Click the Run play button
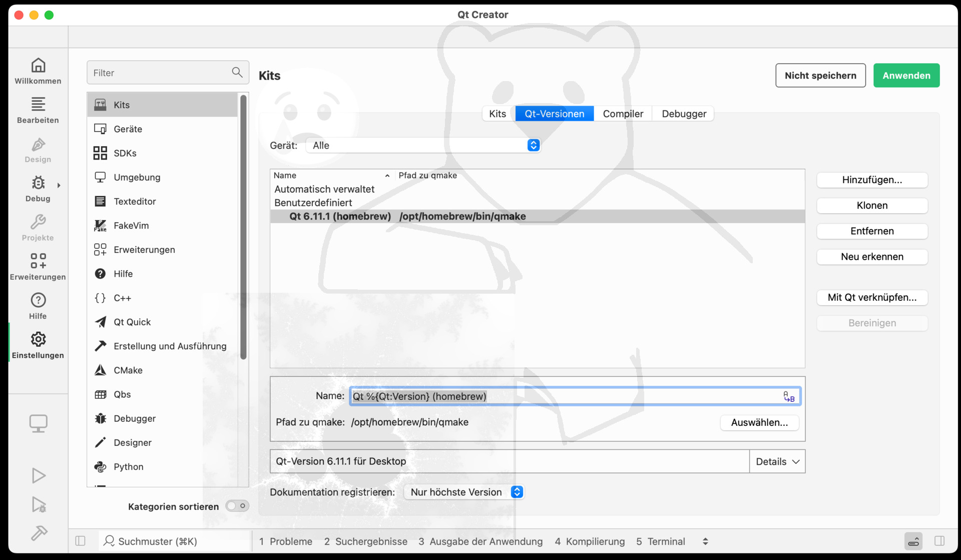 pyautogui.click(x=39, y=475)
